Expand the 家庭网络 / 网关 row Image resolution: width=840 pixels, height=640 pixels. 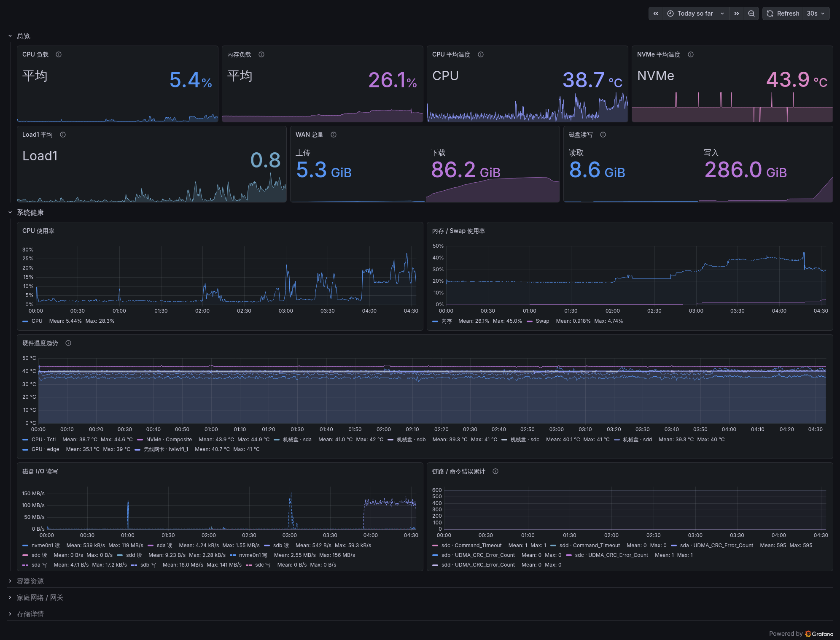(x=40, y=598)
